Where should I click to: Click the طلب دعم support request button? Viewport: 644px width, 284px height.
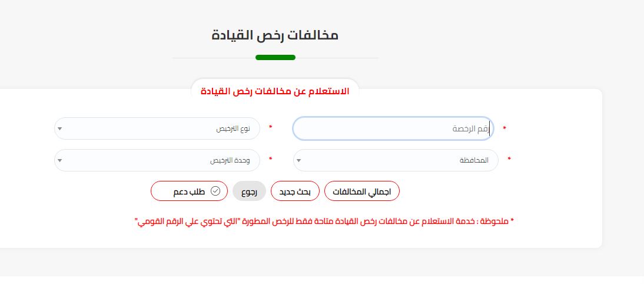point(189,191)
